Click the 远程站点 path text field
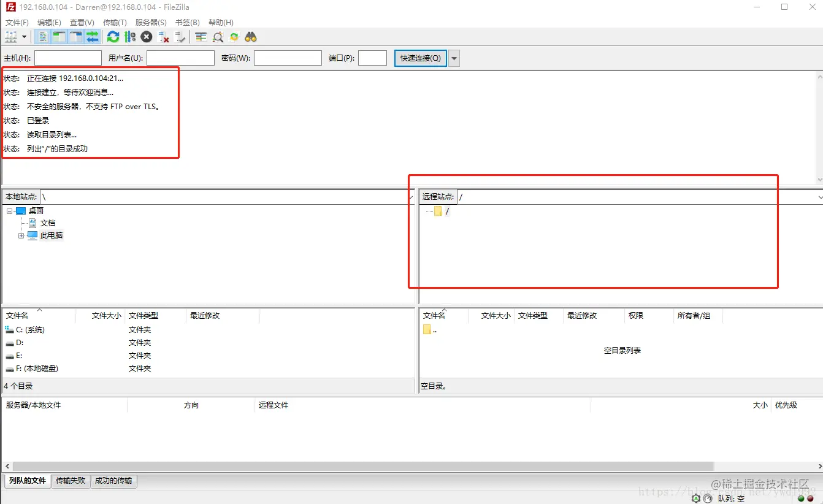 coord(637,197)
